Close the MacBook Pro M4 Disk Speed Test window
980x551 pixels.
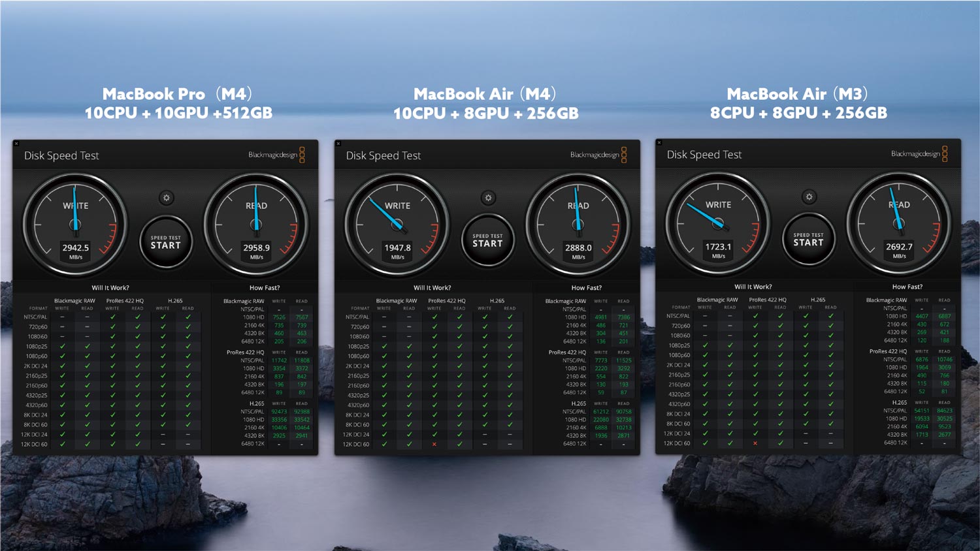click(x=16, y=144)
